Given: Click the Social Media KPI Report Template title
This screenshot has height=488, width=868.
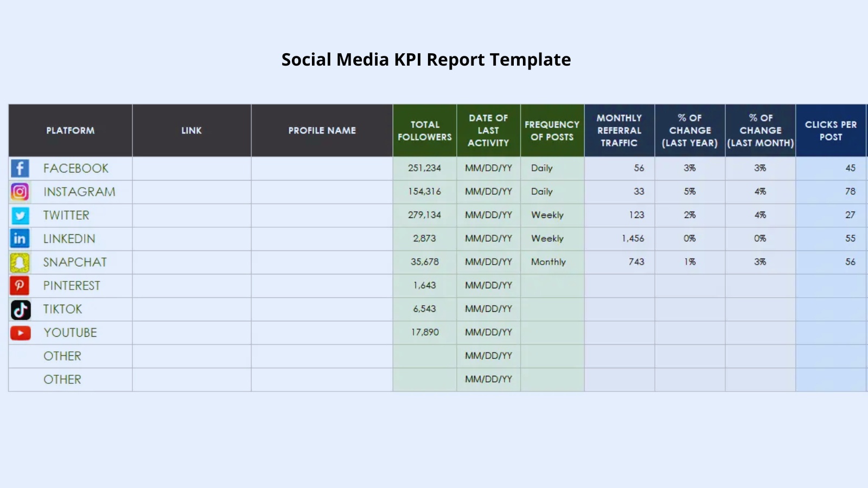Looking at the screenshot, I should [x=426, y=60].
